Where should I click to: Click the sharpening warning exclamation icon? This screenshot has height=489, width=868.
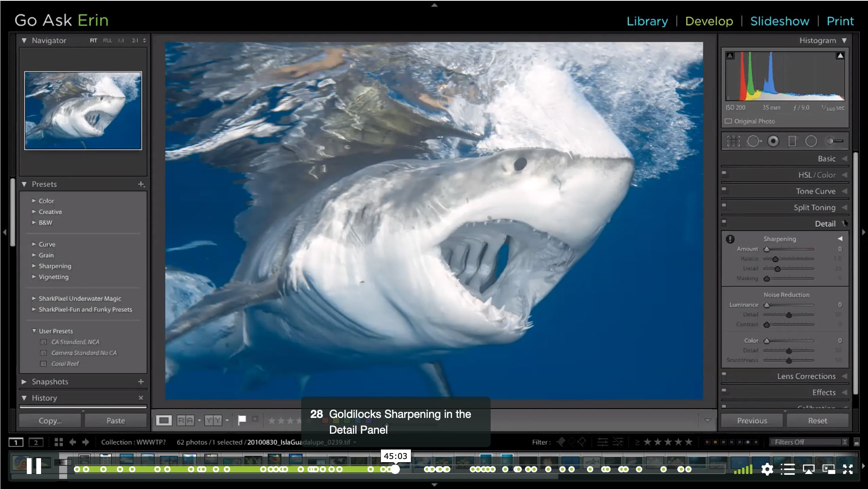(730, 239)
